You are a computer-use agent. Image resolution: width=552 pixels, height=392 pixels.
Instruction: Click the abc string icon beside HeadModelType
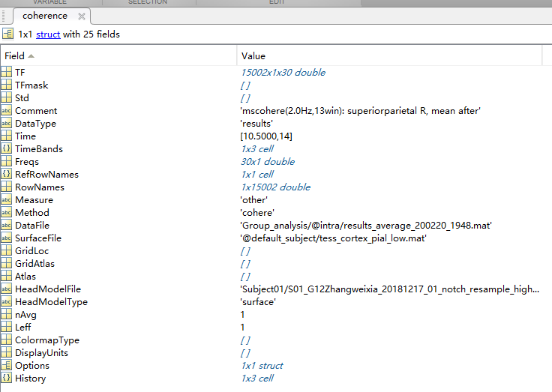click(6, 301)
